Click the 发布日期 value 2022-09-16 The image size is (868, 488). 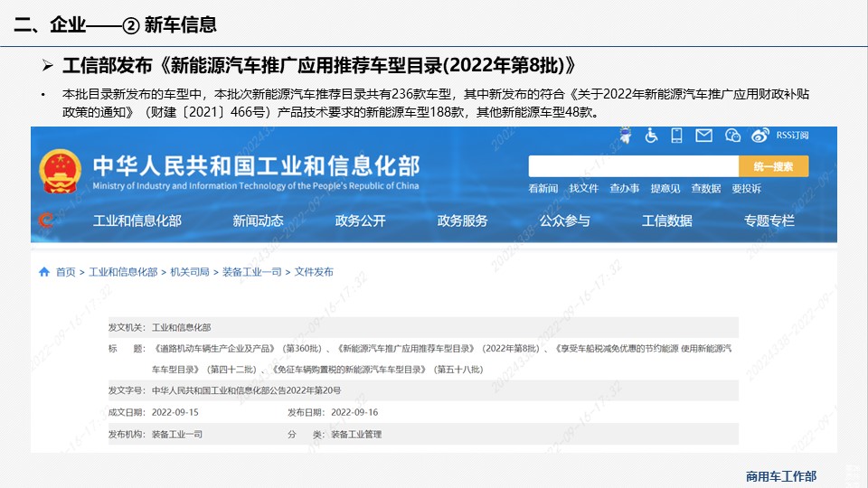(x=354, y=412)
